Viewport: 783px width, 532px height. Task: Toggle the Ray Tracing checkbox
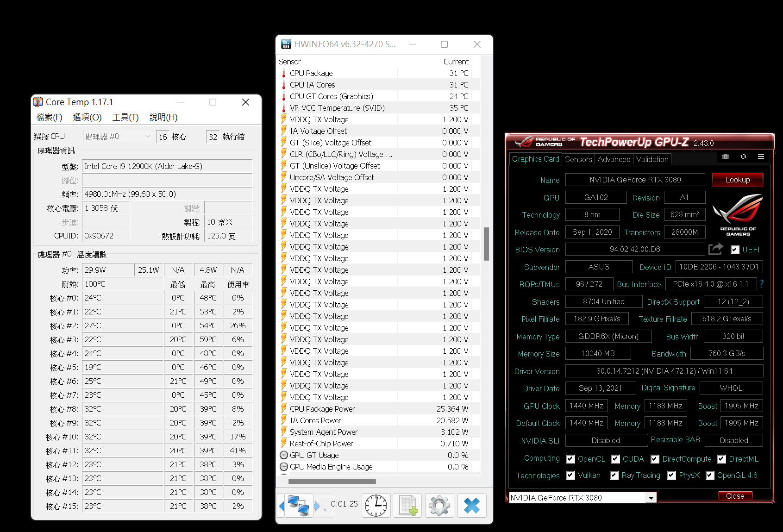tap(614, 475)
